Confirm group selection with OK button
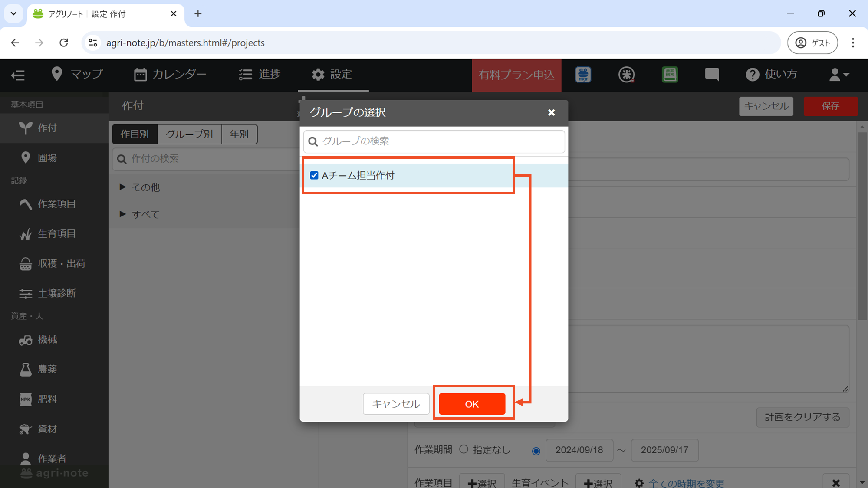This screenshot has width=868, height=488. [x=472, y=404]
